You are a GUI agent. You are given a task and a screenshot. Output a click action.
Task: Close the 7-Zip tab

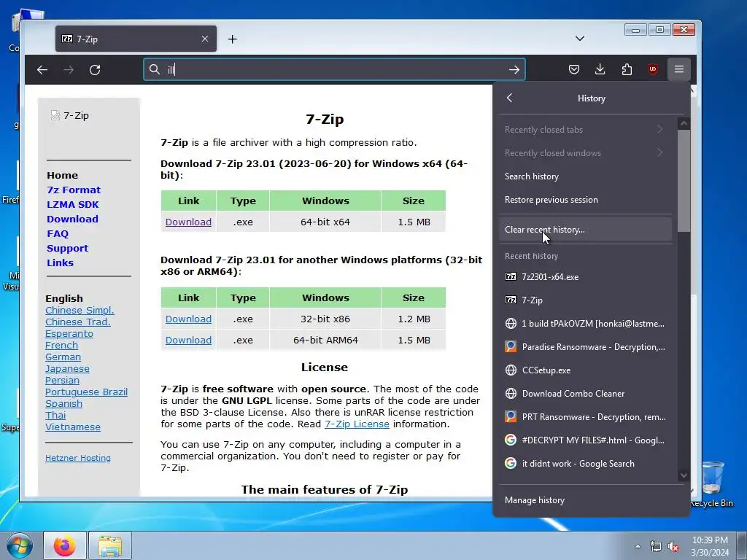pyautogui.click(x=205, y=39)
